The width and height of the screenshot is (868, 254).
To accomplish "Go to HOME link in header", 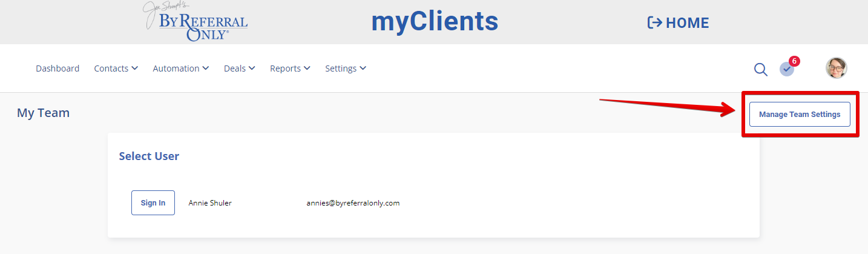I will coord(678,23).
